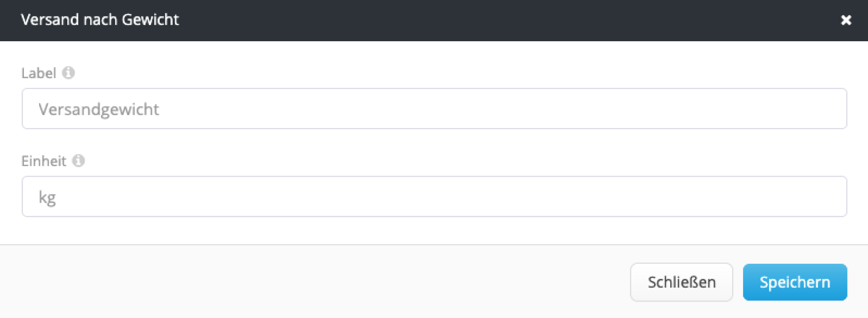Dismiss the dialog via the header X icon
The image size is (868, 318).
846,20
